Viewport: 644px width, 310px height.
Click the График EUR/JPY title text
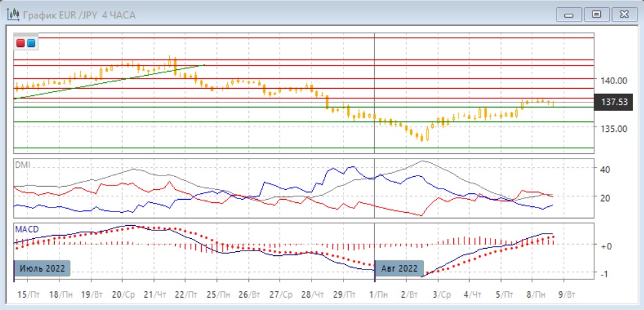78,14
